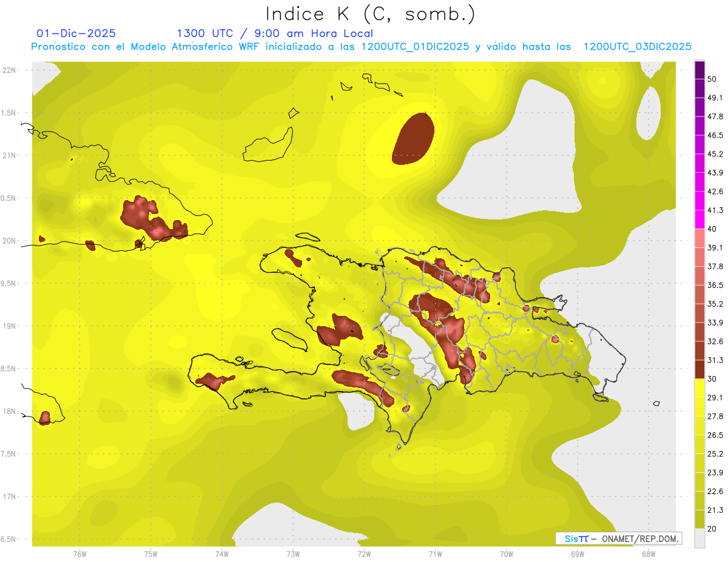
Task: Click legend value '47.8'
Action: [715, 116]
